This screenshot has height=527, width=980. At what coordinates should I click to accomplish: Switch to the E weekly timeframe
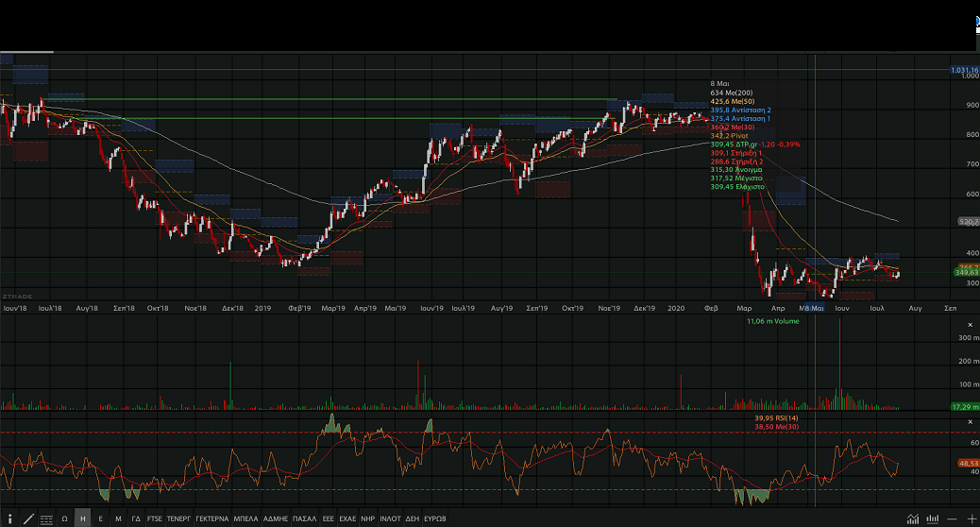click(x=100, y=518)
